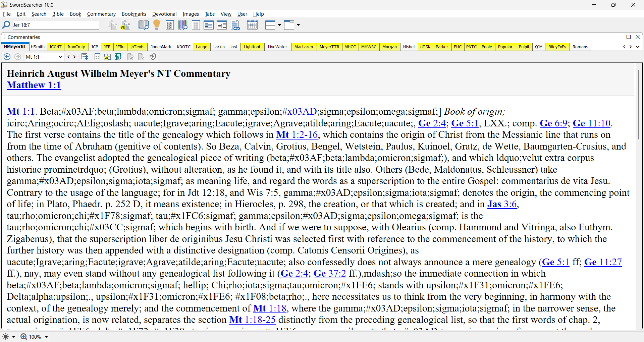Viewport: 644px width, 342px height.
Task: Click the bracket outline view icon
Action: pyautogui.click(x=222, y=25)
